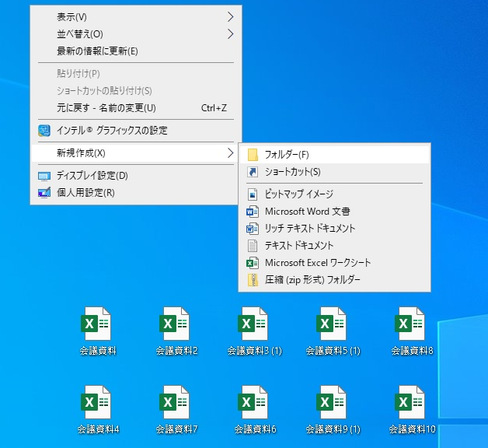The image size is (488, 448).
Task: Click the Excel icon beside Microsoft Excel ワークシート
Action: point(253,263)
